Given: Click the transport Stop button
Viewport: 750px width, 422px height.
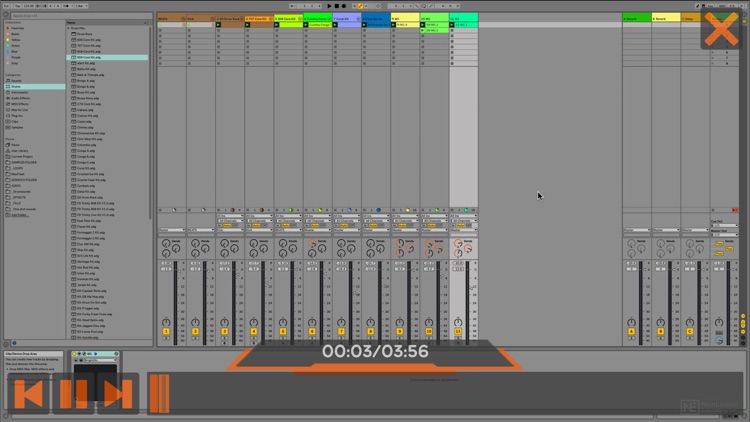Looking at the screenshot, I should (x=336, y=6).
